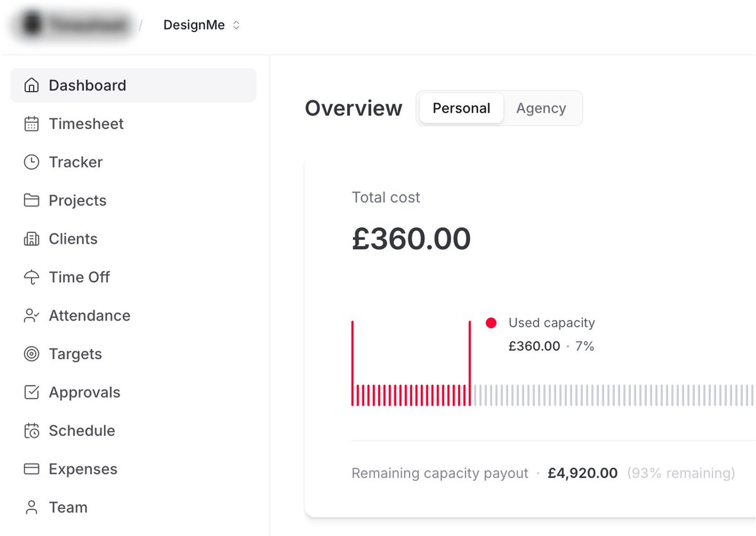Select the Projects folder icon

click(x=31, y=201)
